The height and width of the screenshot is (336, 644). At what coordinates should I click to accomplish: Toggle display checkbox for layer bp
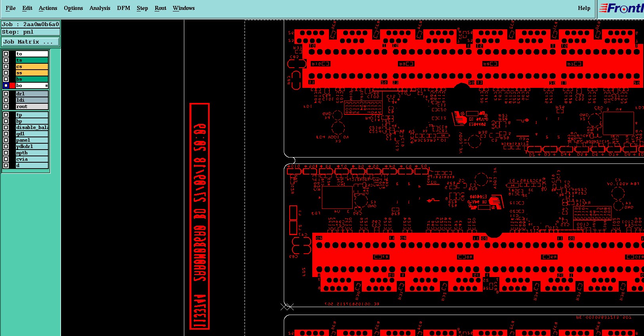(x=6, y=121)
